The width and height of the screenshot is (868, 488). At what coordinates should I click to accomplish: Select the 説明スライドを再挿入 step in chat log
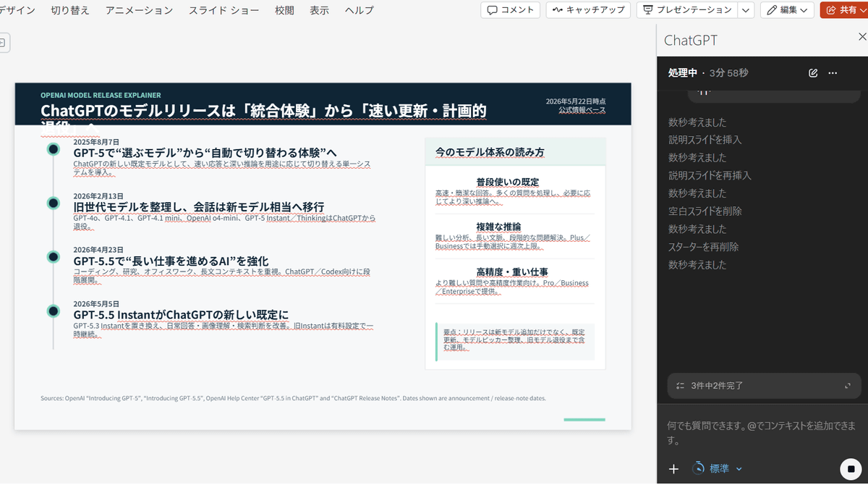tap(710, 175)
